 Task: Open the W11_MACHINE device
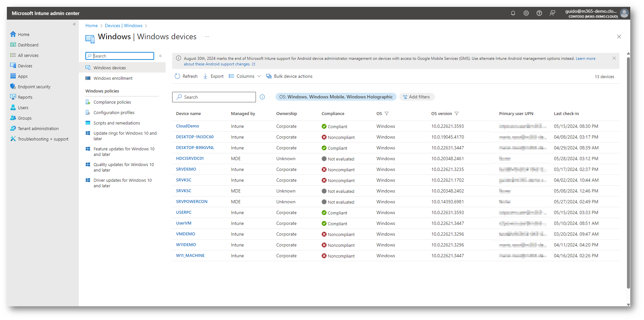click(x=190, y=255)
